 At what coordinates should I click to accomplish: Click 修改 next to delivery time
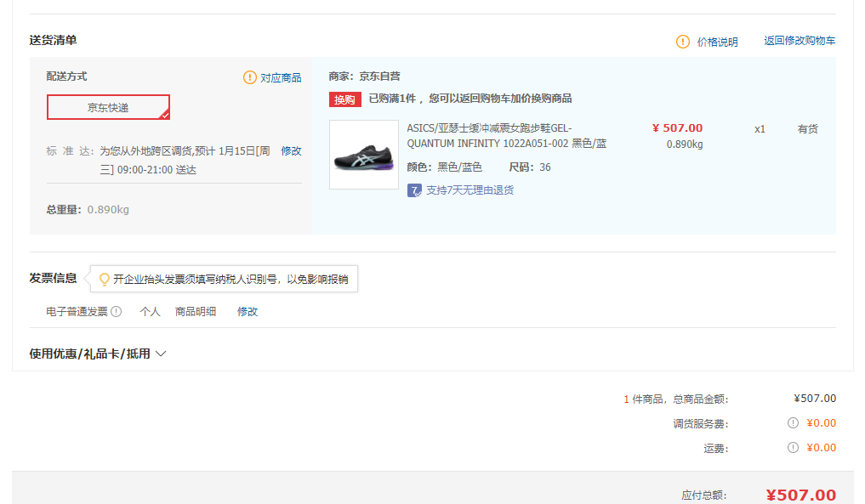point(291,150)
